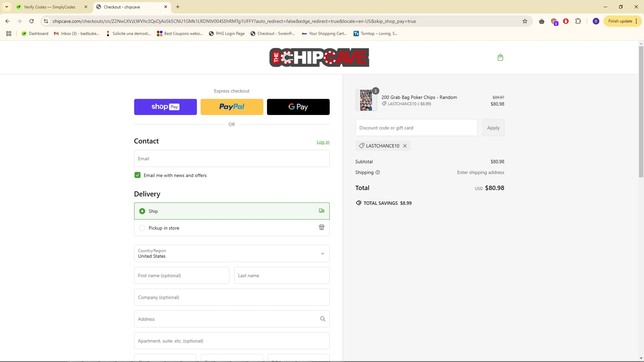
Task: Reload the current page
Action: click(x=31, y=21)
